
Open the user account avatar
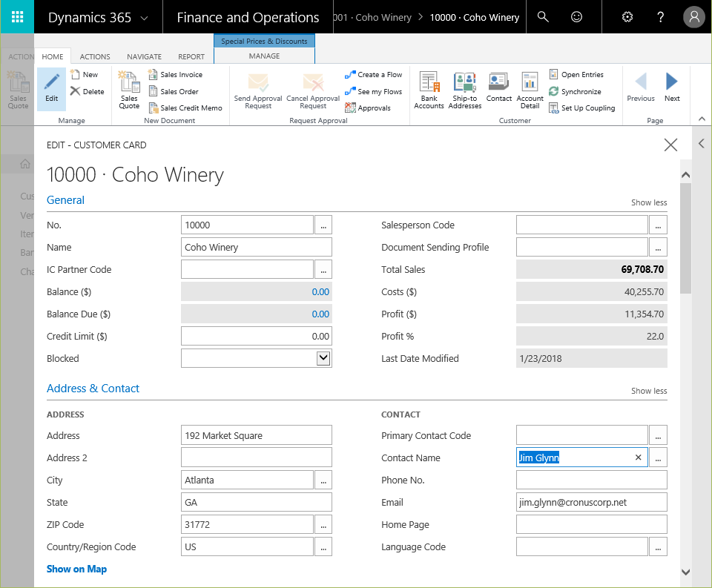point(694,17)
